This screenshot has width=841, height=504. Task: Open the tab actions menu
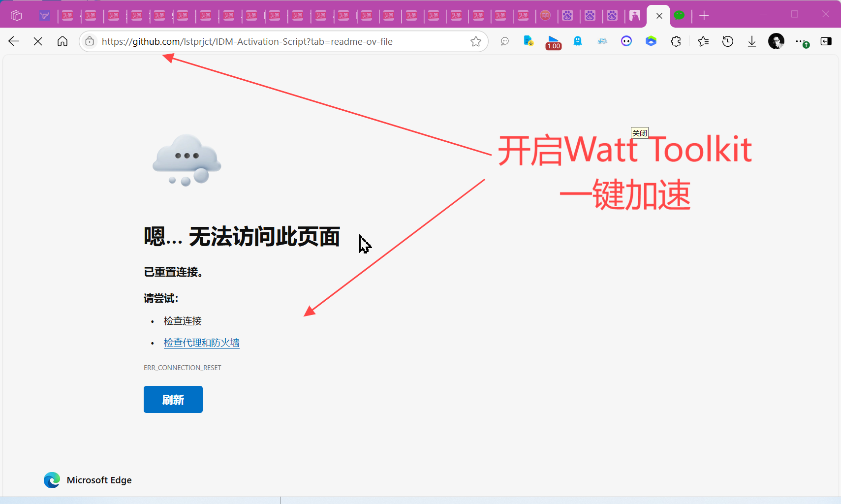(x=16, y=16)
